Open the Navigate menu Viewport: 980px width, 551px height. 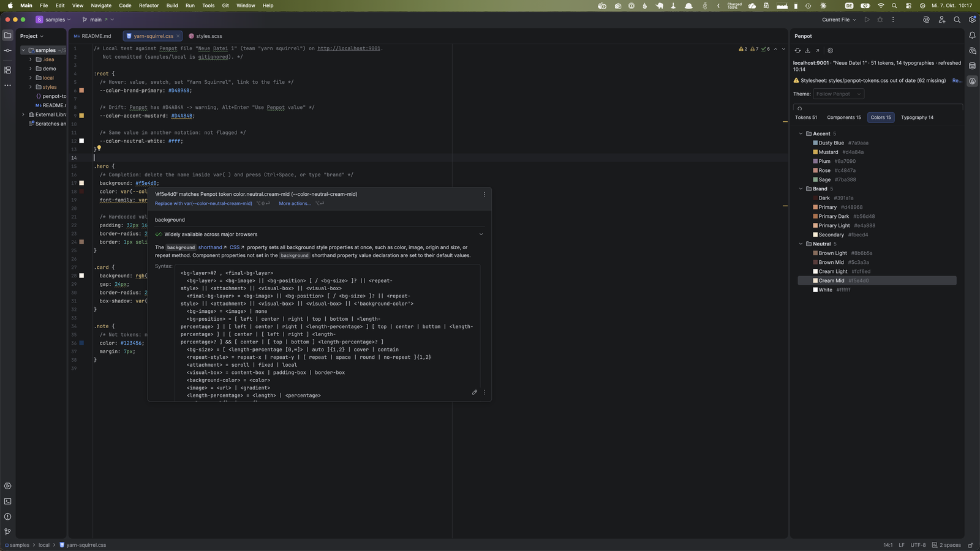101,6
